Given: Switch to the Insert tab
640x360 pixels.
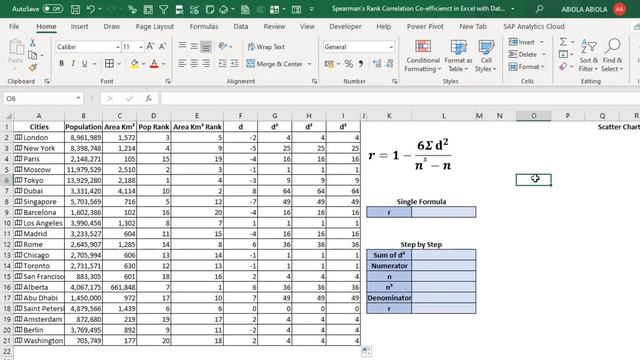Looking at the screenshot, I should point(79,27).
